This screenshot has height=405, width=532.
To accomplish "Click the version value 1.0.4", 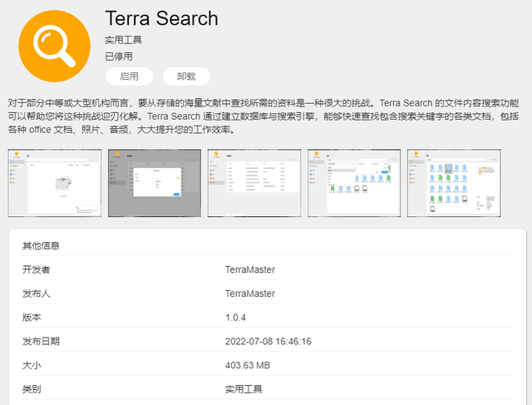I will 235,318.
